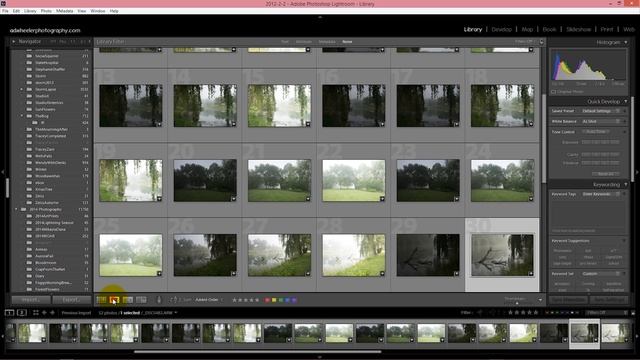The height and width of the screenshot is (360, 640).
Task: Click the Export button
Action: pyautogui.click(x=71, y=300)
